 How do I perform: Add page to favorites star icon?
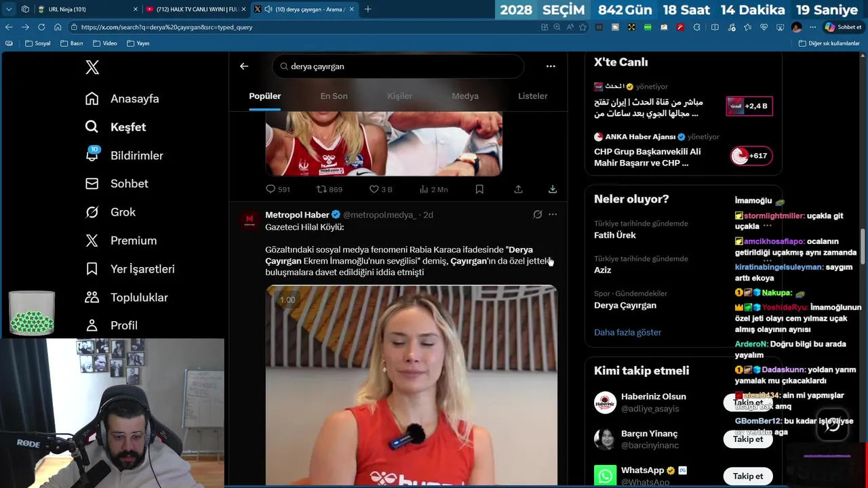point(583,27)
